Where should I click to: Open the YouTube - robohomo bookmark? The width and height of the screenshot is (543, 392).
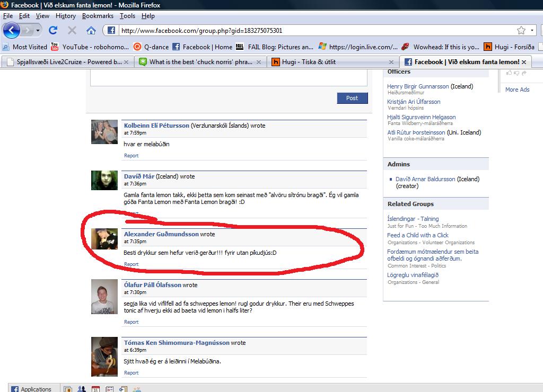click(90, 47)
